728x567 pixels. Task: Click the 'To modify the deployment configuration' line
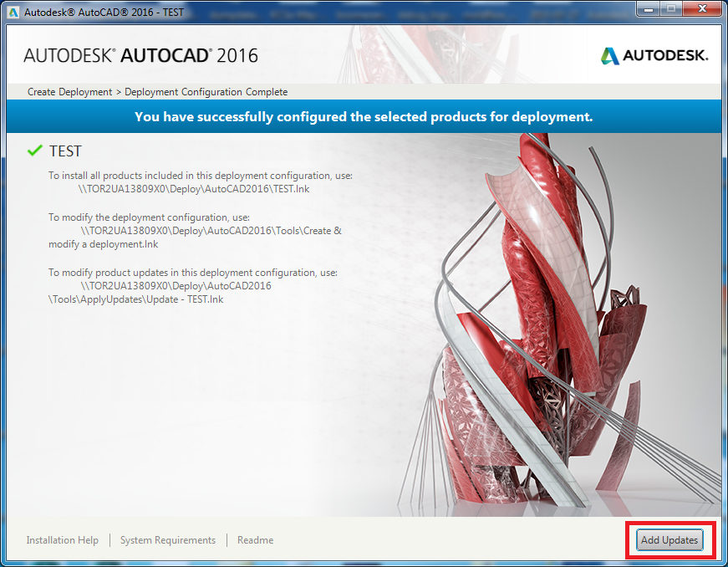[149, 217]
